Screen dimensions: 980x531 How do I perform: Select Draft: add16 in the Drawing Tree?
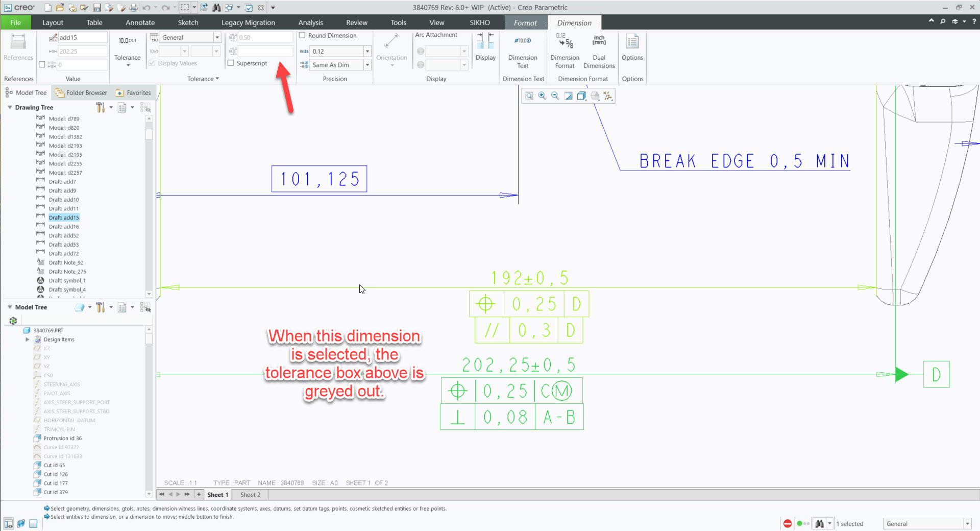pos(64,226)
